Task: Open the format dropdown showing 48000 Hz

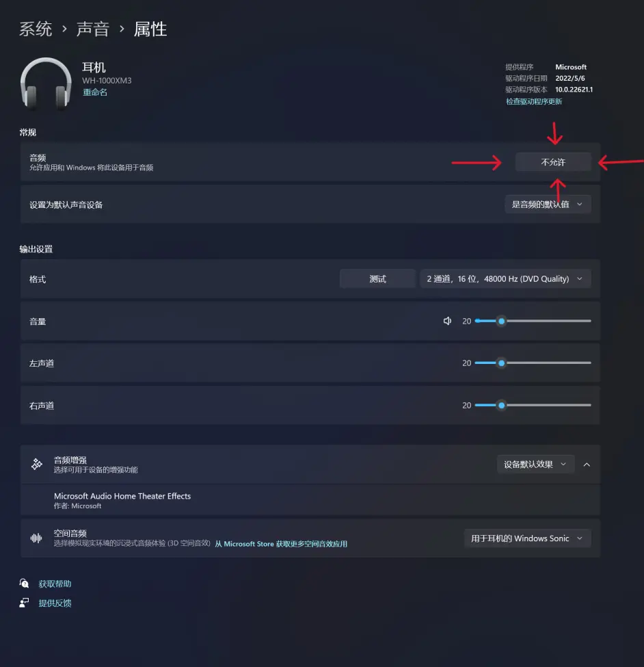Action: (505, 279)
